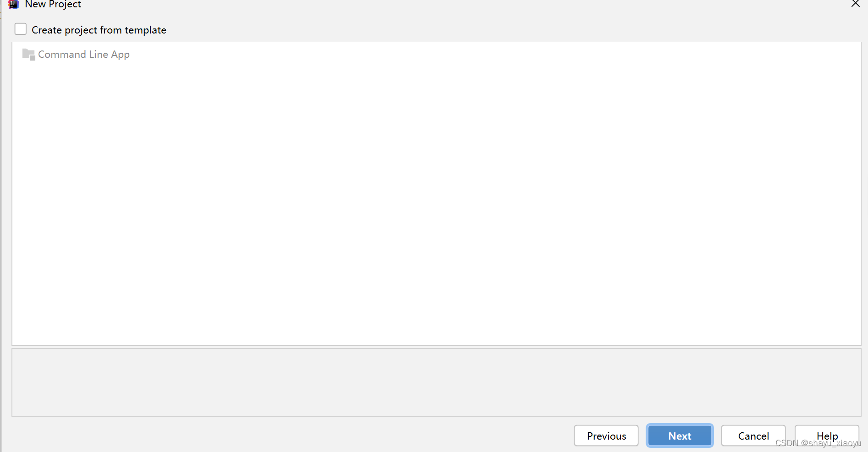Click the gray template description panel

tap(436, 382)
